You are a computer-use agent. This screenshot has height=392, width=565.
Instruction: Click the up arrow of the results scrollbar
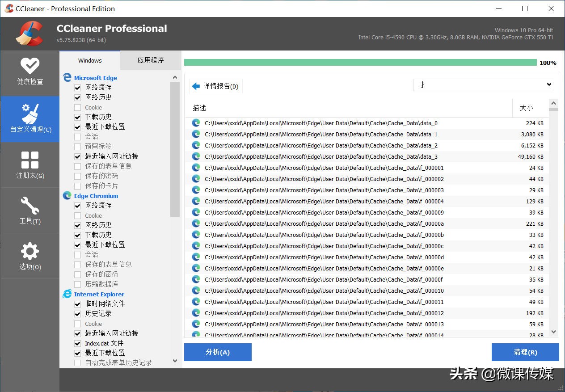pos(553,103)
